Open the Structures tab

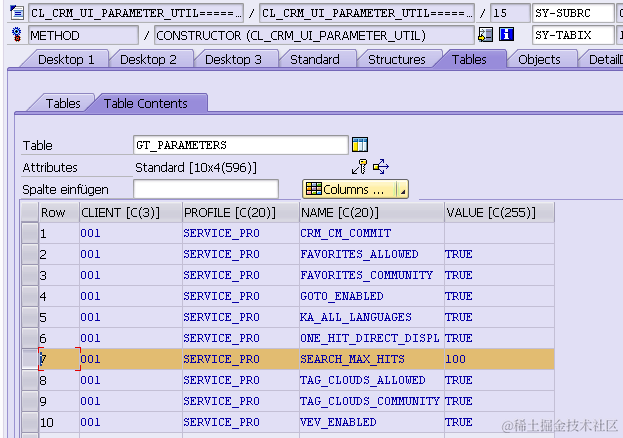coord(397,60)
